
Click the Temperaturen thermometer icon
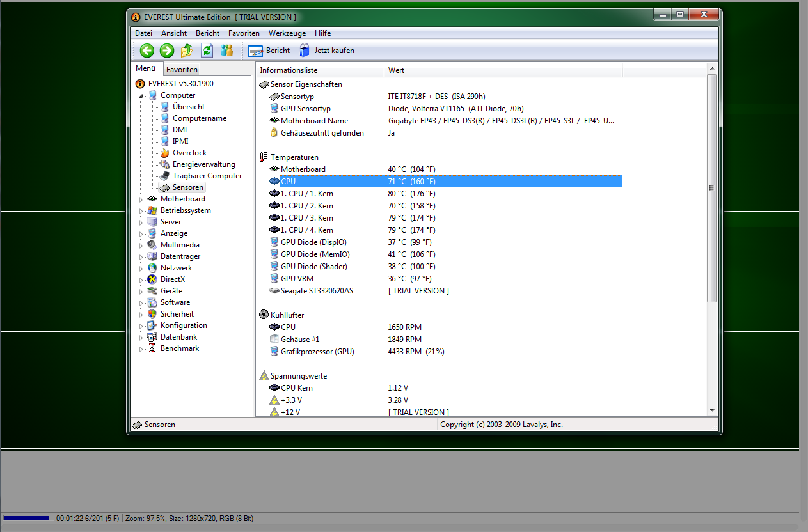pyautogui.click(x=264, y=157)
